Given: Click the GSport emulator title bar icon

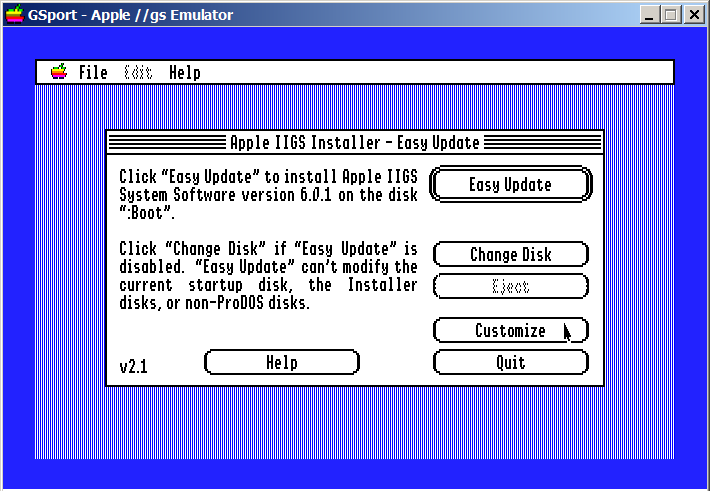Looking at the screenshot, I should 14,15.
